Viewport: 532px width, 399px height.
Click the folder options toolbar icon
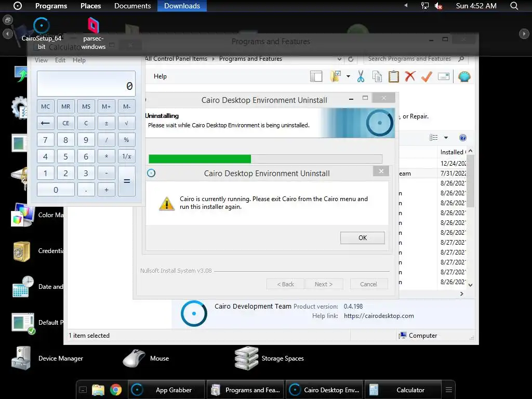pos(335,76)
